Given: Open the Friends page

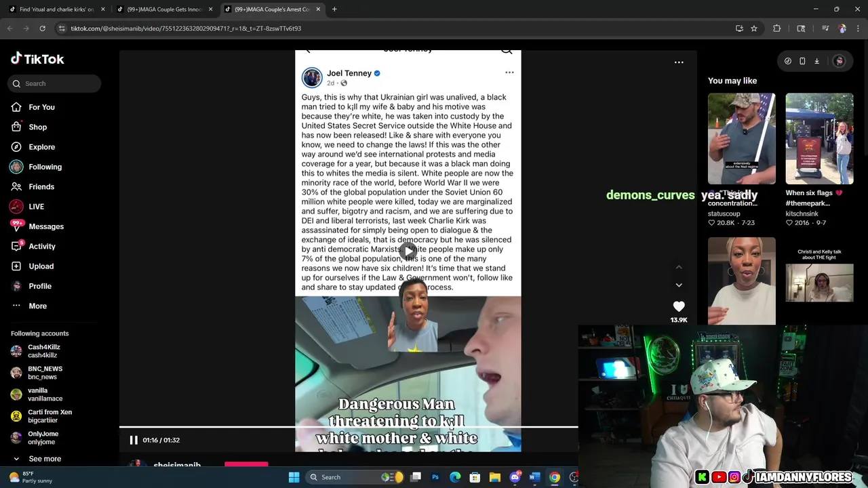Looking at the screenshot, I should point(41,186).
